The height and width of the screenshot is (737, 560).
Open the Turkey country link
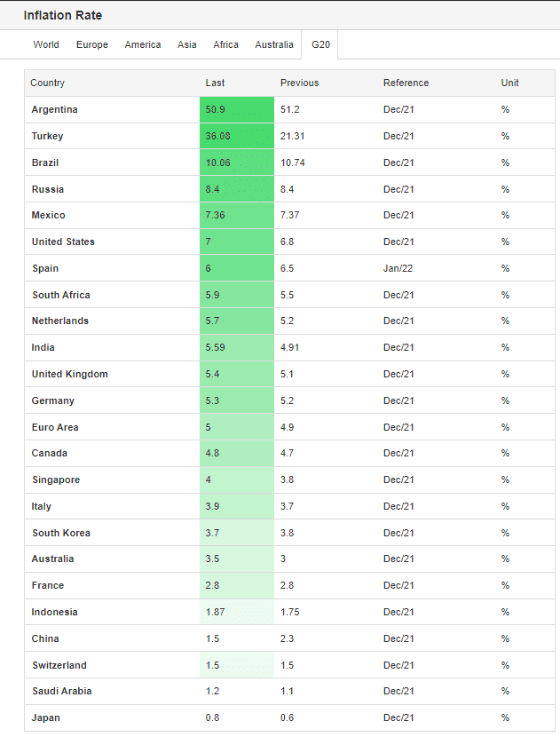[x=47, y=137]
